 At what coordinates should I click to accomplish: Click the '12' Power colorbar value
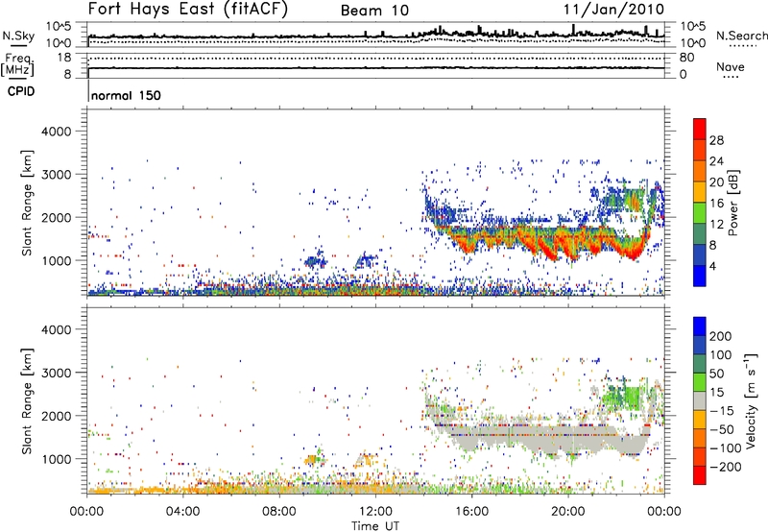click(716, 225)
